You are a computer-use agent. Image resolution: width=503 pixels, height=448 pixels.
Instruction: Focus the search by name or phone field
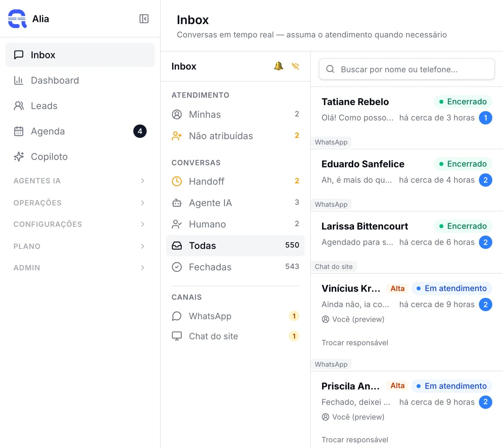[407, 69]
